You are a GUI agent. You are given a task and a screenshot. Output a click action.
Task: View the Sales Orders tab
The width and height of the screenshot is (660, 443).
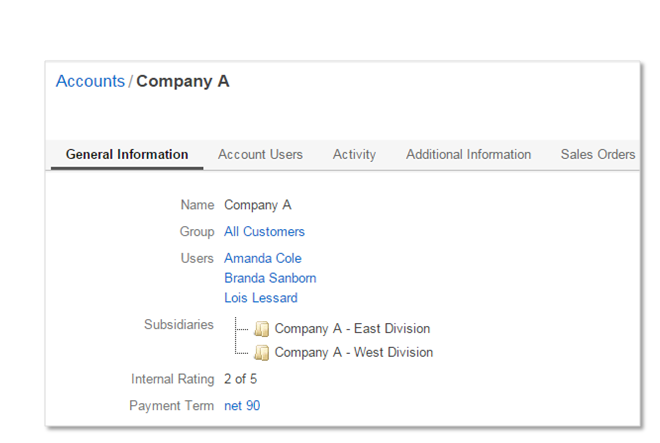click(597, 155)
